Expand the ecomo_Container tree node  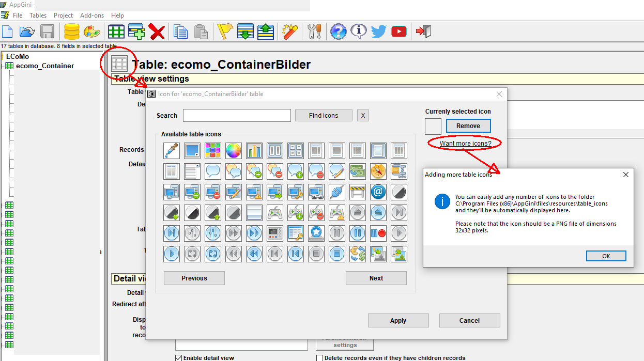click(3, 66)
